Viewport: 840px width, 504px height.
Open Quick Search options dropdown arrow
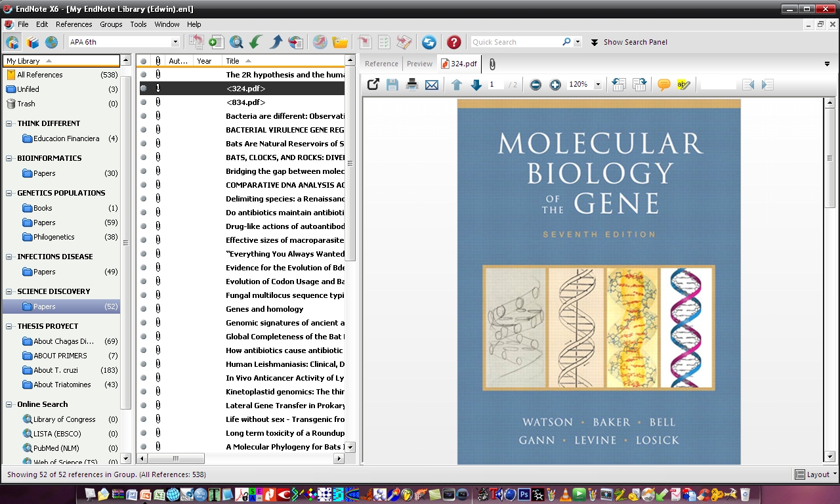point(577,42)
